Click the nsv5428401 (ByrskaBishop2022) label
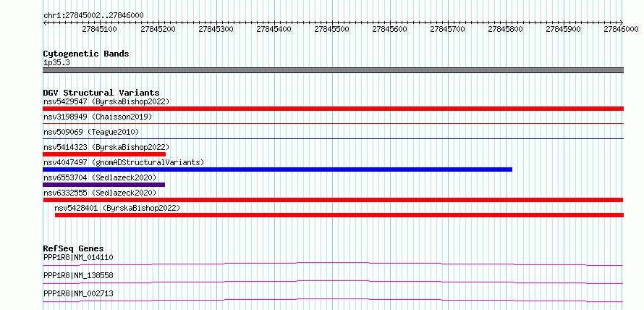Viewport: 644px width, 310px height. [117, 208]
